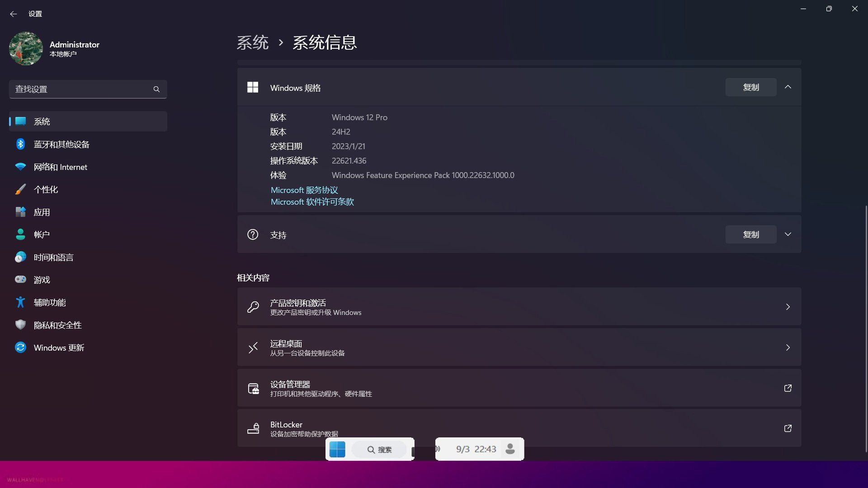
Task: Open 远程桌面 row chevron
Action: tap(788, 347)
